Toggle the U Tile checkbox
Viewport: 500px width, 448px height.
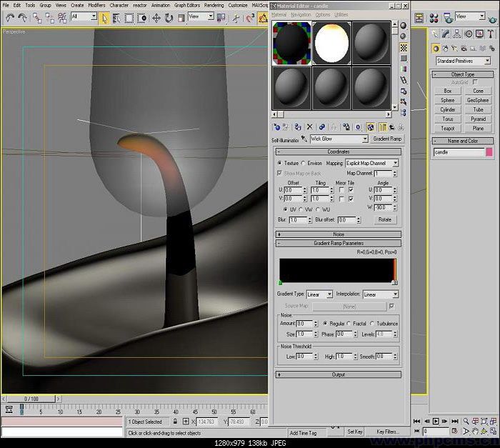(351, 190)
